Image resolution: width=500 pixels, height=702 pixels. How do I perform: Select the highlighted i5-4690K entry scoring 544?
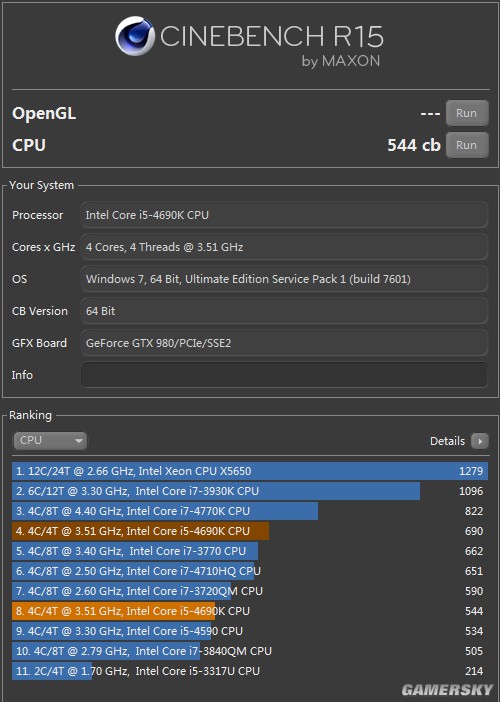click(250, 611)
